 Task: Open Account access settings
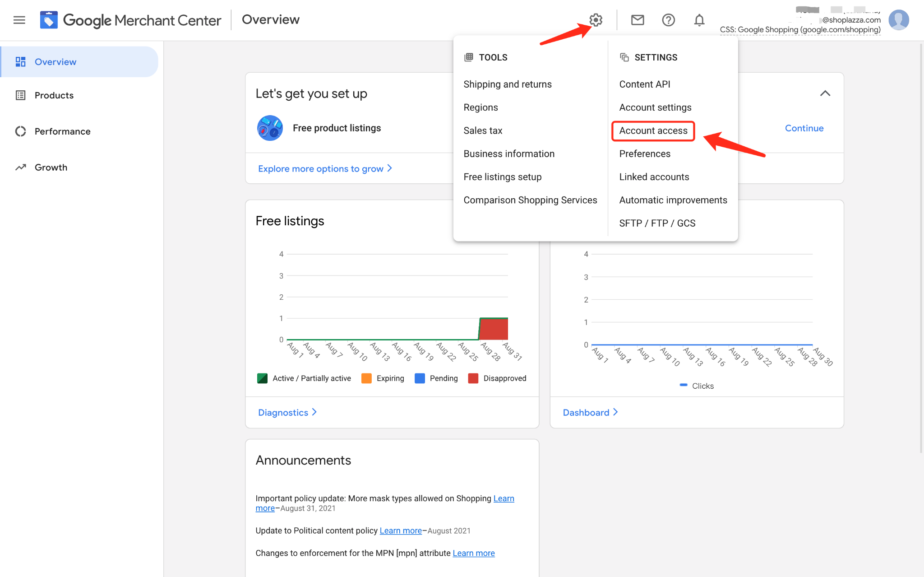coord(653,131)
